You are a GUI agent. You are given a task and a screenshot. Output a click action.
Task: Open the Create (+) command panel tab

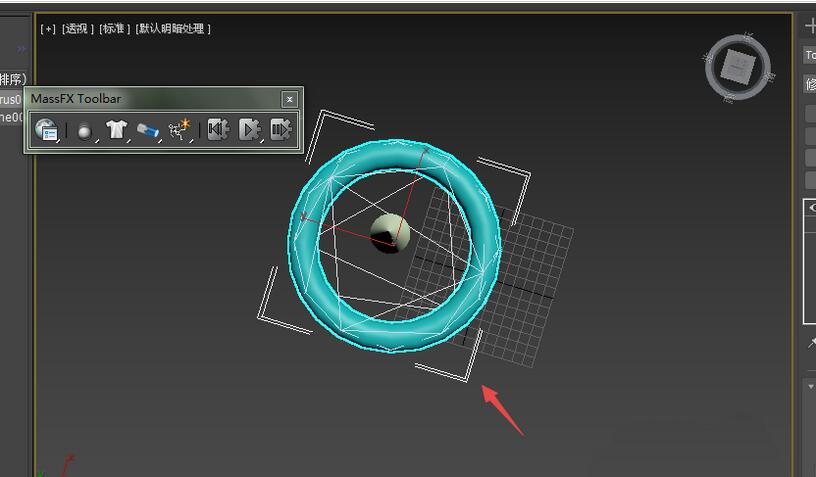coord(809,26)
